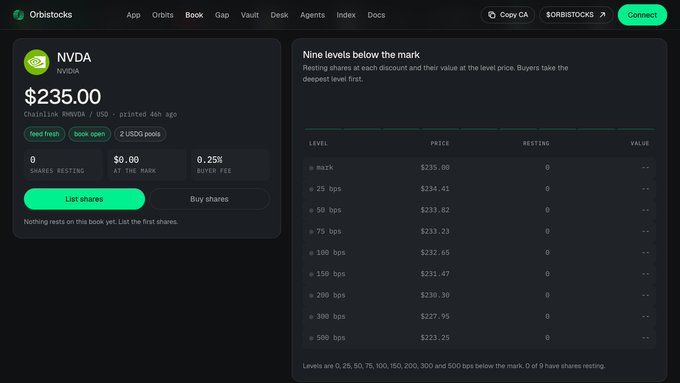Click the List shares button
The width and height of the screenshot is (680, 383).
[x=84, y=199]
